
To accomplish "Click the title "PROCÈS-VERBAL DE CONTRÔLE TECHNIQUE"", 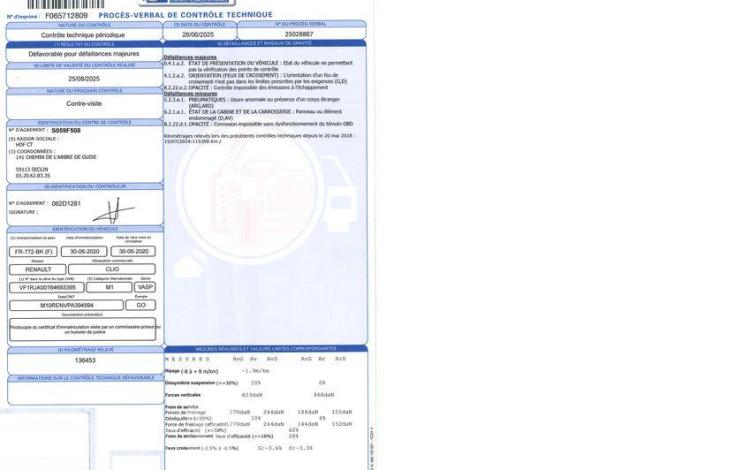I will click(x=186, y=15).
